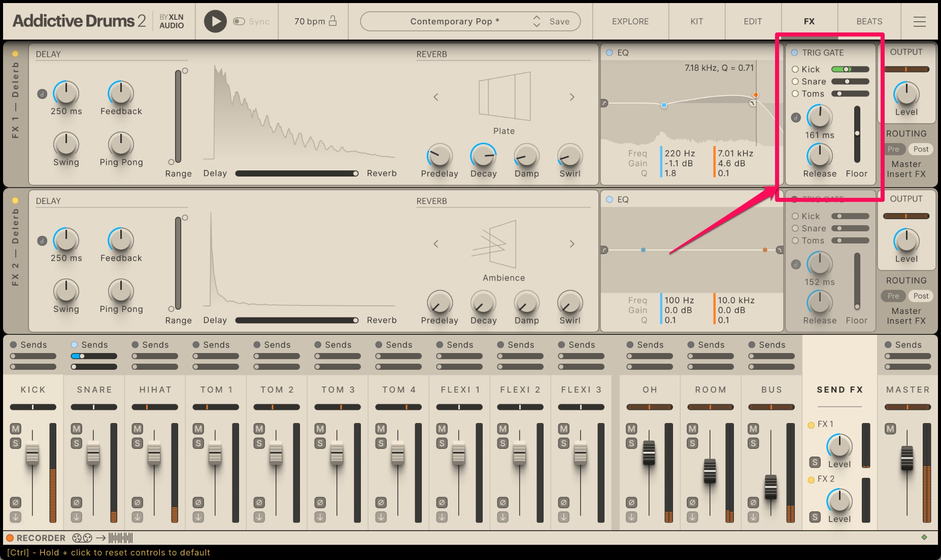This screenshot has width=941, height=560.
Task: Switch to the EDIT tab
Action: (x=753, y=21)
